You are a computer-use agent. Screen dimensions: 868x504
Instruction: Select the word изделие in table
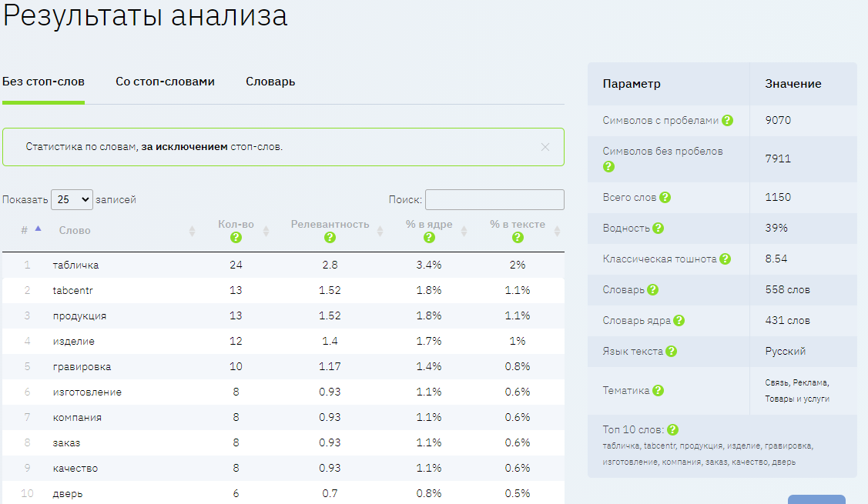(74, 342)
